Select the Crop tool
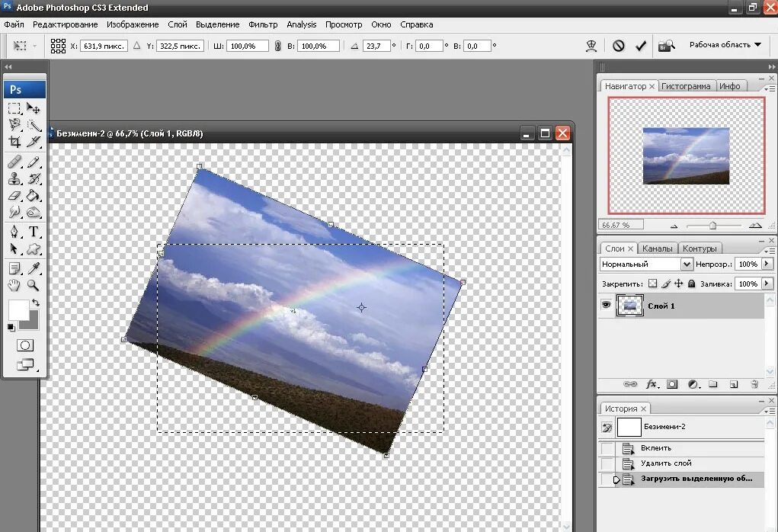The image size is (778, 532). point(14,142)
